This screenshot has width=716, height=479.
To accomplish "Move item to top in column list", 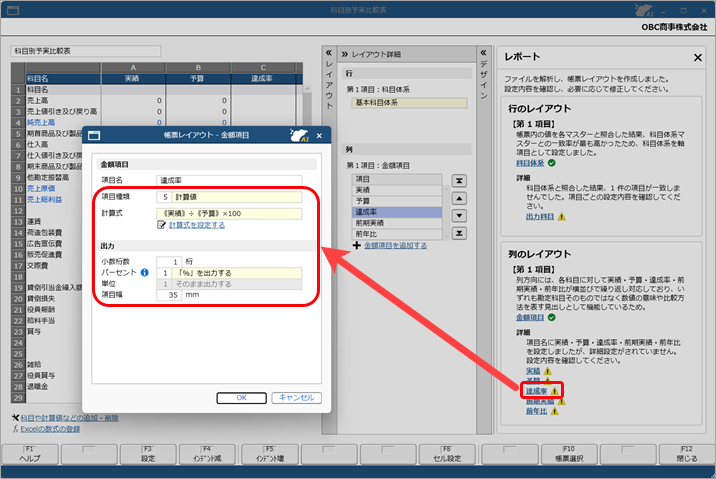I will tap(459, 181).
